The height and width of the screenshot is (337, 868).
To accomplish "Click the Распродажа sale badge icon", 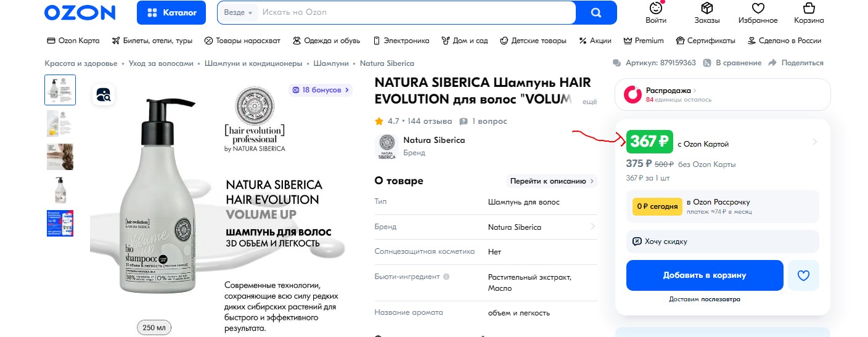I will point(633,94).
